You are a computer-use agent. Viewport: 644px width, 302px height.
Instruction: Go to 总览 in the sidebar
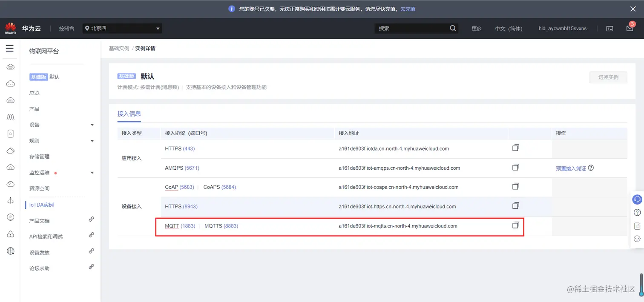pyautogui.click(x=34, y=93)
